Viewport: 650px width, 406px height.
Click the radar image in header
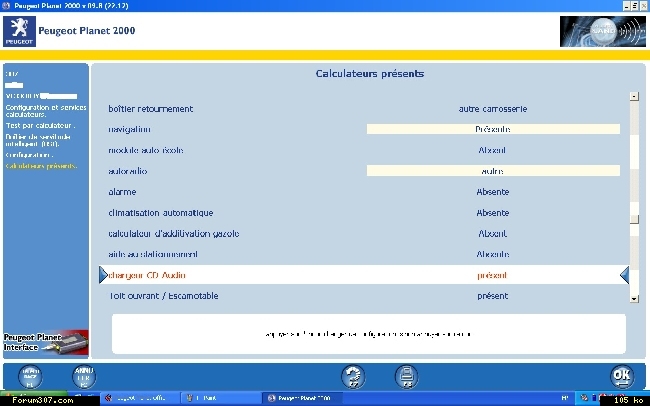pyautogui.click(x=602, y=32)
